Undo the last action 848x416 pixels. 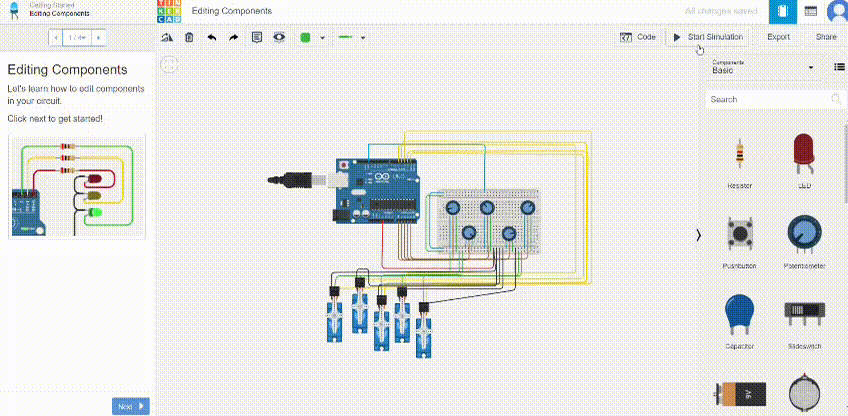(211, 37)
